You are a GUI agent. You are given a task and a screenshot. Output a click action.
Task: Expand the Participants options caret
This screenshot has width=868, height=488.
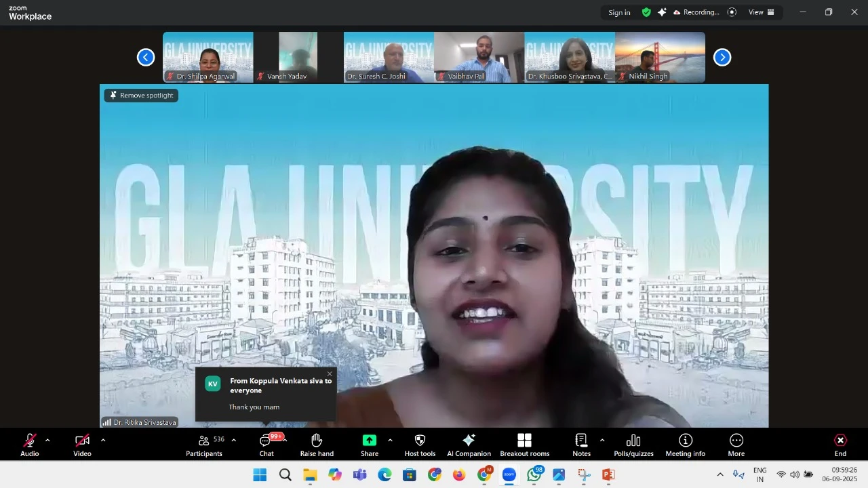(234, 441)
